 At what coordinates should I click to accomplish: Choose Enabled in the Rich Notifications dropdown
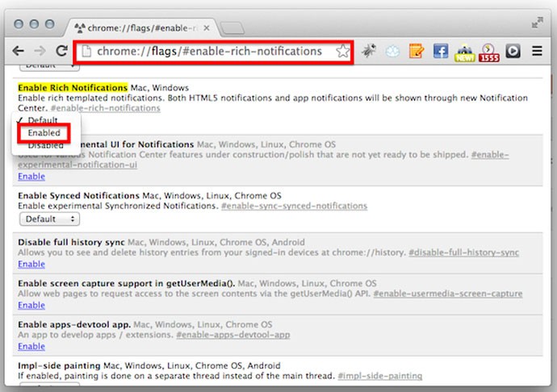[x=44, y=132]
